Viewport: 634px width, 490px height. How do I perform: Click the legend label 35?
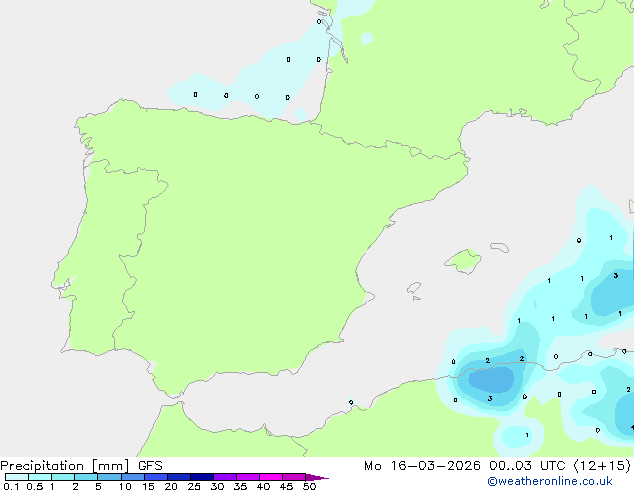tap(240, 486)
